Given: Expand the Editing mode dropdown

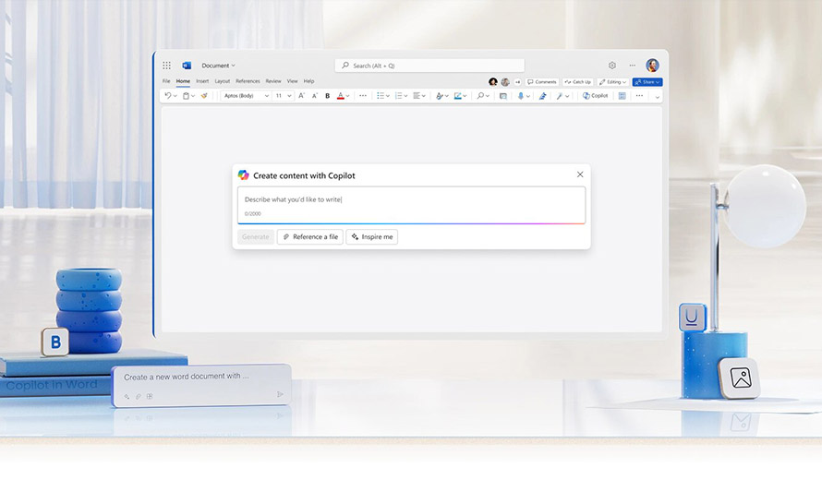Looking at the screenshot, I should (x=612, y=82).
